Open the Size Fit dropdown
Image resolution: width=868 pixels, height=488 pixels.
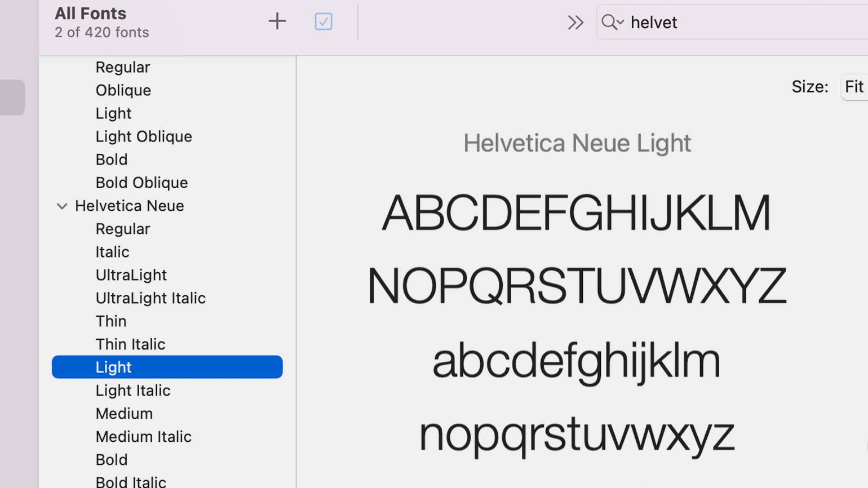[x=853, y=87]
